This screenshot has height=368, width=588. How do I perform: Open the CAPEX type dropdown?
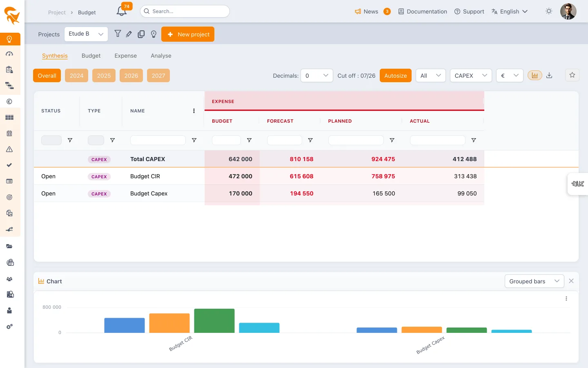click(471, 76)
